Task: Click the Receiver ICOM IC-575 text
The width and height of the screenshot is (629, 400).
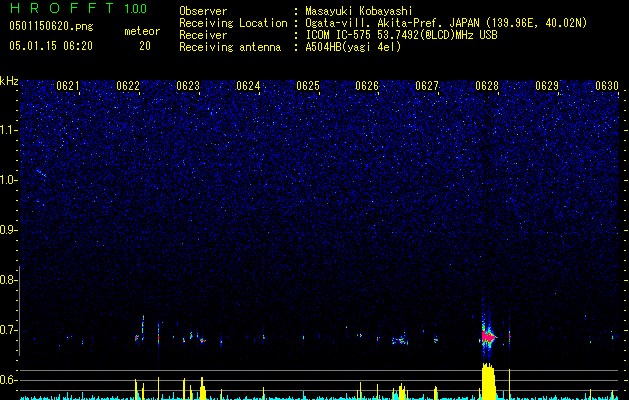Action: point(401,35)
